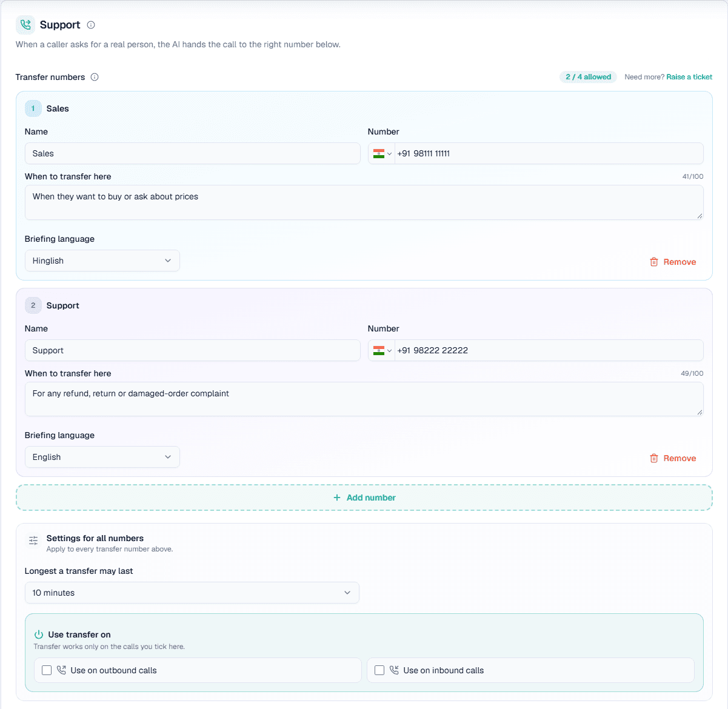This screenshot has height=709, width=728.
Task: Click the Add number button
Action: pos(364,498)
